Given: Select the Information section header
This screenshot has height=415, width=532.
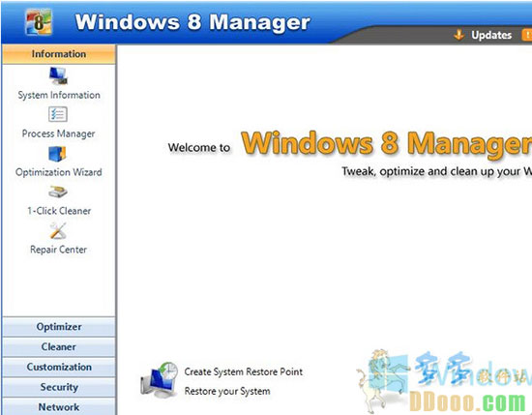Looking at the screenshot, I should click(59, 54).
